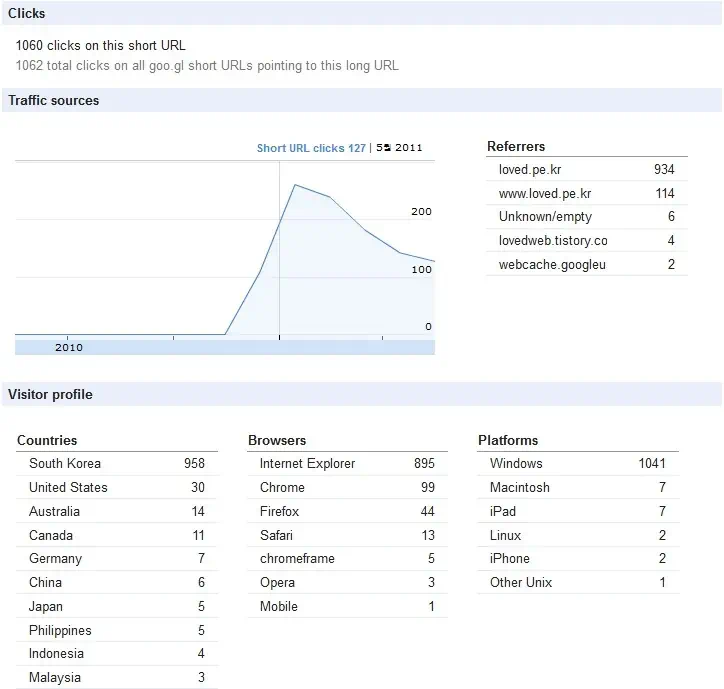Select the China country row

click(x=117, y=583)
